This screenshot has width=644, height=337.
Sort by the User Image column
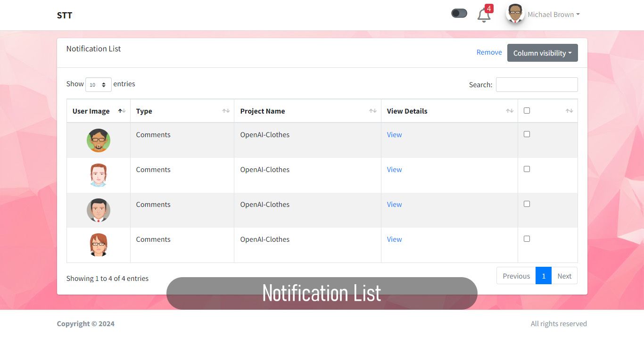(99, 111)
